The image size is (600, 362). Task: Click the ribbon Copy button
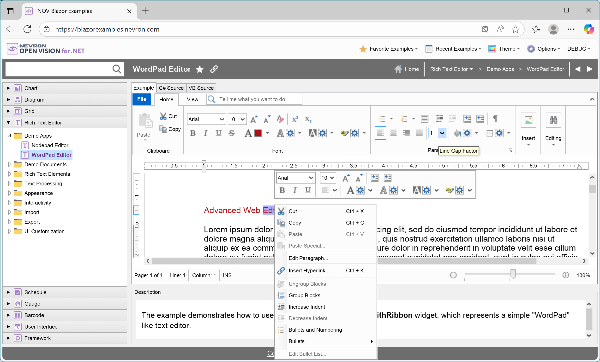click(170, 129)
